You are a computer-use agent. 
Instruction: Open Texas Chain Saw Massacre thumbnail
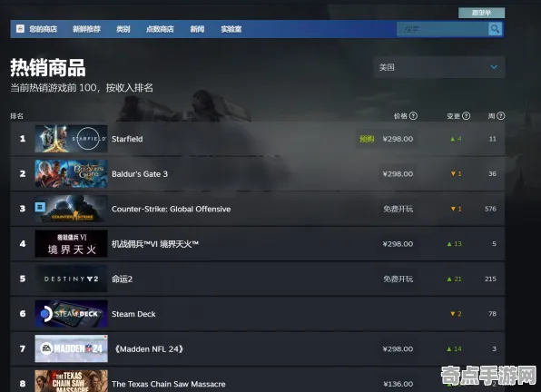click(x=71, y=381)
